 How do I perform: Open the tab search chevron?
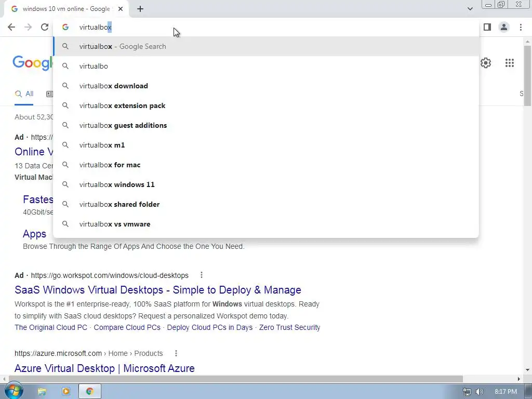click(x=470, y=9)
